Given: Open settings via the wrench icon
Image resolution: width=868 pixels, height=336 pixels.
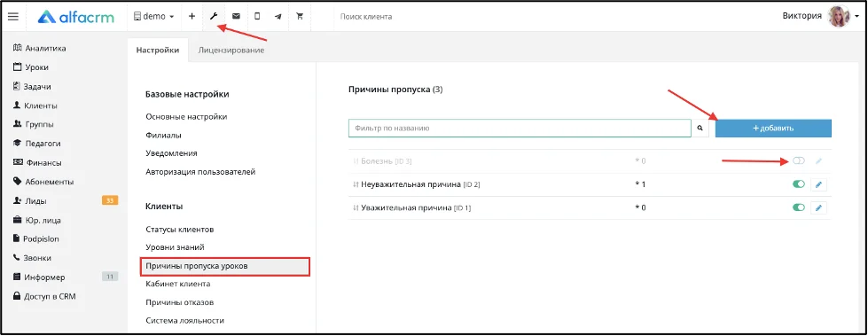Looking at the screenshot, I should pos(213,17).
